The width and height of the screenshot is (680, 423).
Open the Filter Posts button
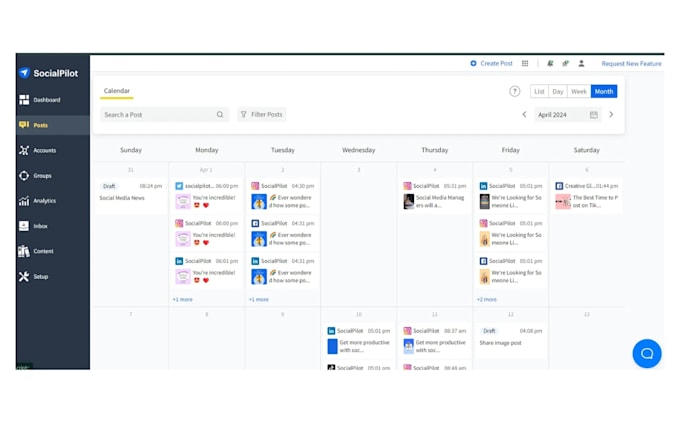click(x=262, y=115)
